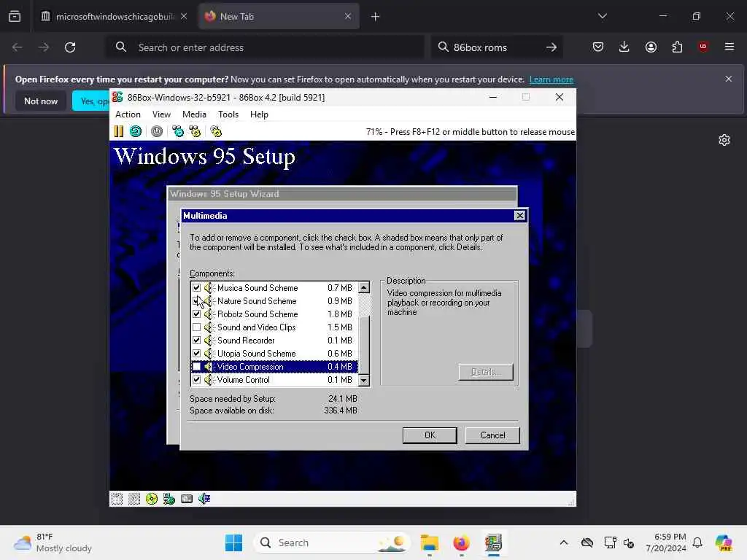Open the Firefox hamburger application menu
747x560 pixels.
pyautogui.click(x=729, y=47)
